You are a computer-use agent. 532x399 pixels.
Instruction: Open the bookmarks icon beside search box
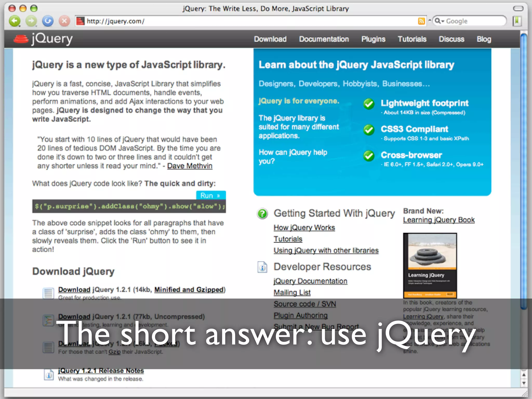pos(517,21)
